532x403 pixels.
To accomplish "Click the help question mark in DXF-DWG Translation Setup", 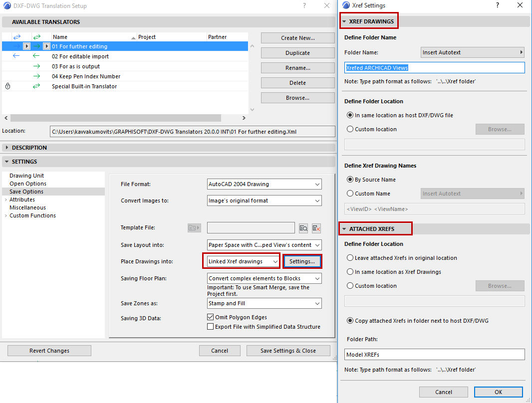I will [x=304, y=6].
